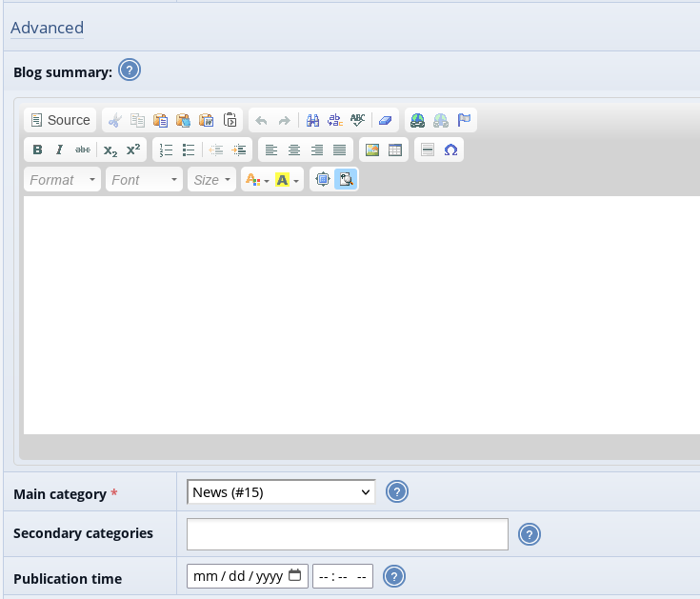Align text right
The height and width of the screenshot is (599, 700).
[x=317, y=150]
